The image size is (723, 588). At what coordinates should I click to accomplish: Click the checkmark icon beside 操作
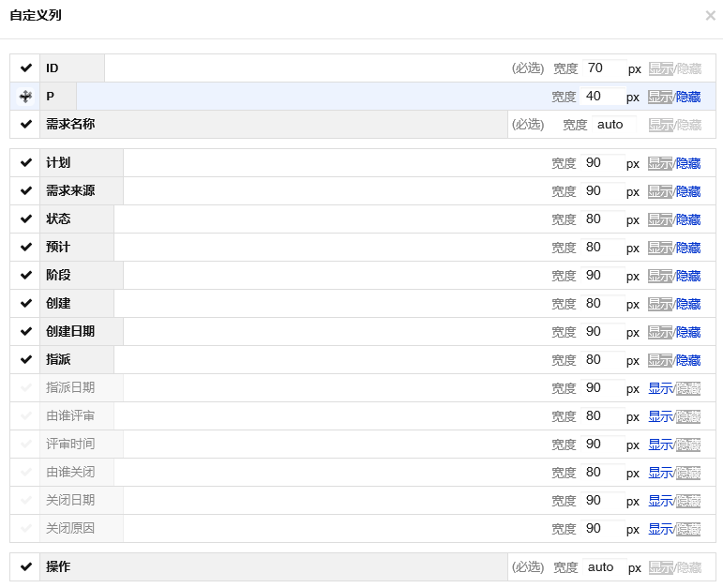[x=26, y=566]
